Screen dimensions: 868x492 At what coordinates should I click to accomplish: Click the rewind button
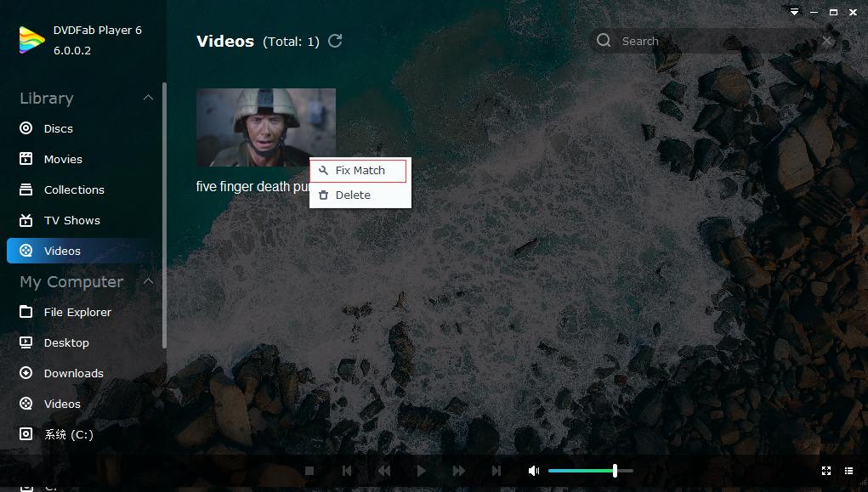384,471
